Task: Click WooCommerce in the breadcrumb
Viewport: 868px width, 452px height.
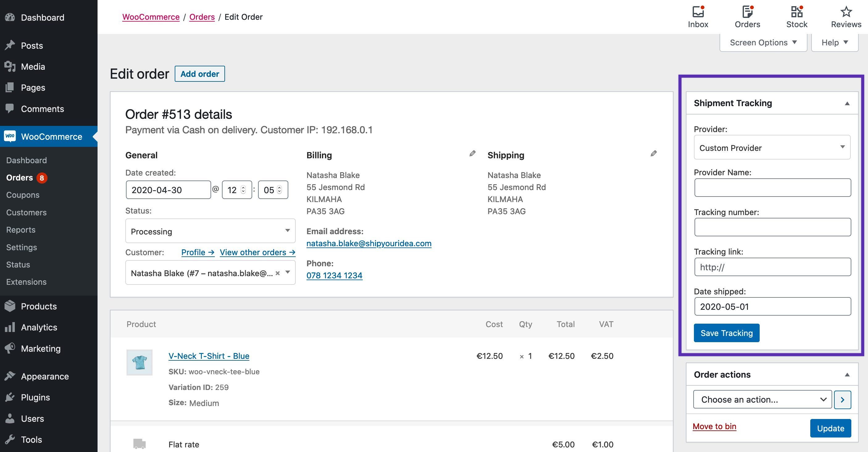Action: (x=151, y=17)
